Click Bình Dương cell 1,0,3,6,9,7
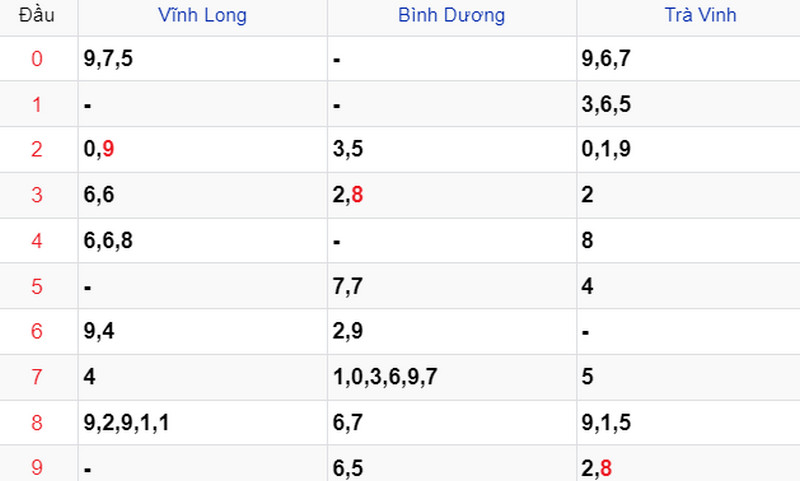The width and height of the screenshot is (800, 481). pos(385,377)
